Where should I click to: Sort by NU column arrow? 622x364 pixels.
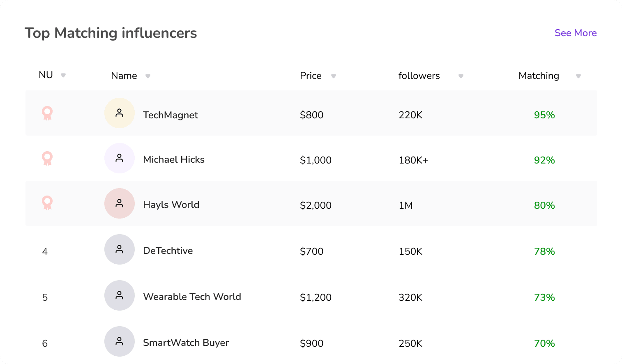coord(63,75)
